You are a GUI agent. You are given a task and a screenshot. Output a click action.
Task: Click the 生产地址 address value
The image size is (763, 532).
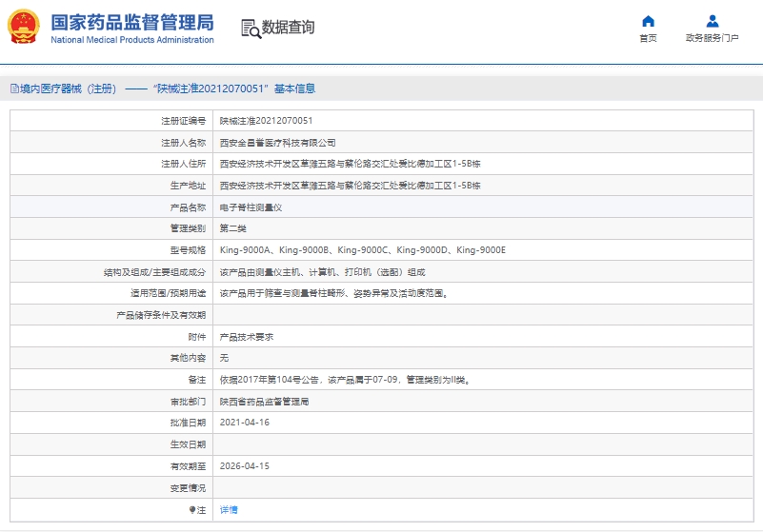(351, 186)
